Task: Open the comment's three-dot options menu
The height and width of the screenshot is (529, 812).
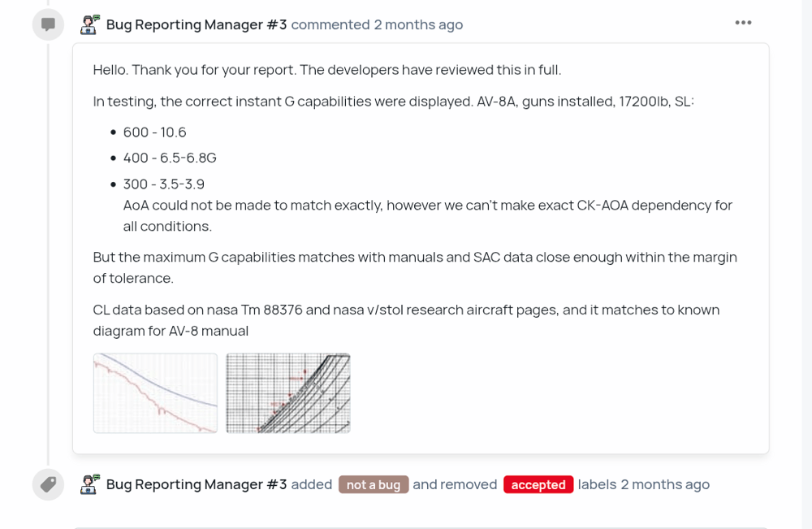Action: [x=743, y=23]
